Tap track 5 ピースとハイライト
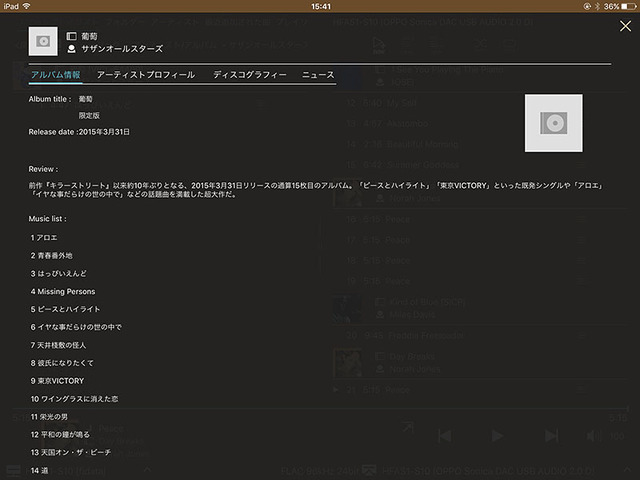The width and height of the screenshot is (640, 480). (66, 309)
